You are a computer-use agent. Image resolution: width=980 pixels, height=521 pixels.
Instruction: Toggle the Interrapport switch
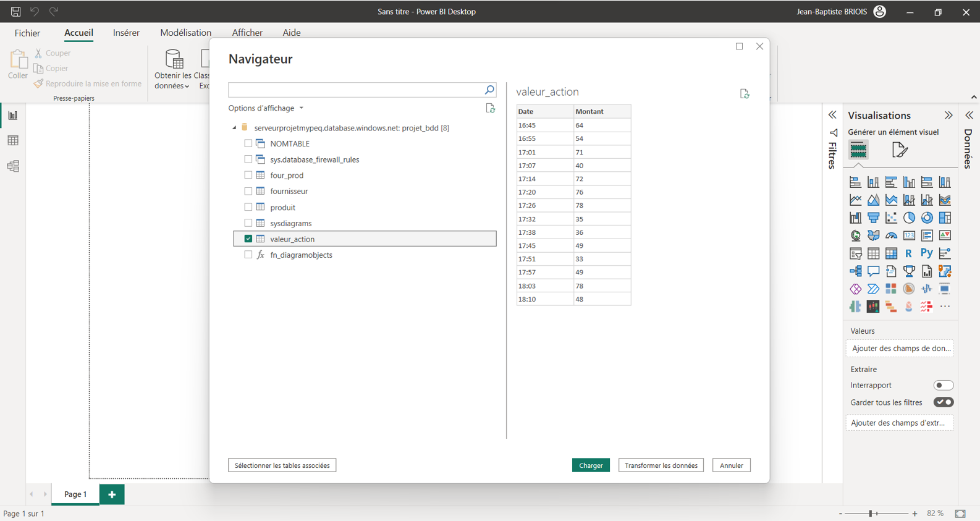click(944, 385)
